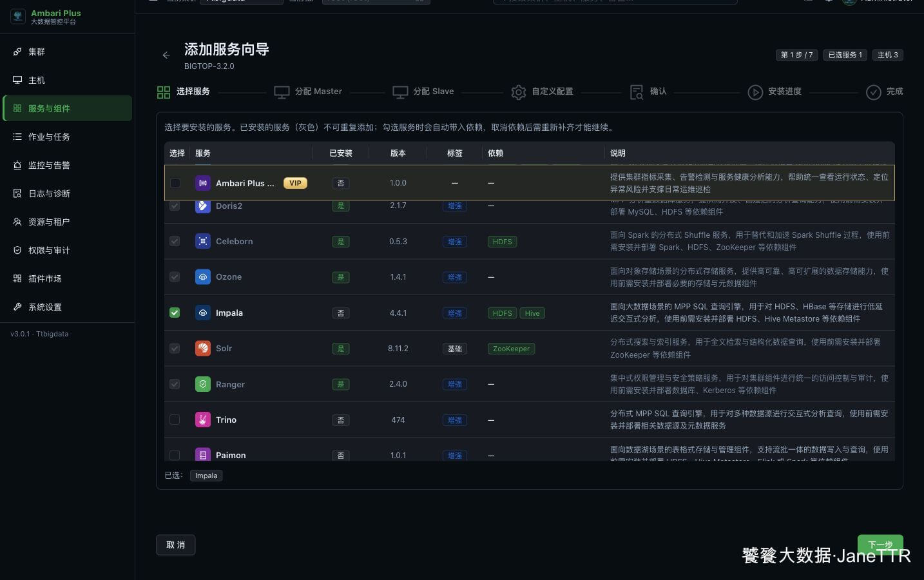This screenshot has height=580, width=924.
Task: Click the Doris2 service icon
Action: pyautogui.click(x=203, y=206)
